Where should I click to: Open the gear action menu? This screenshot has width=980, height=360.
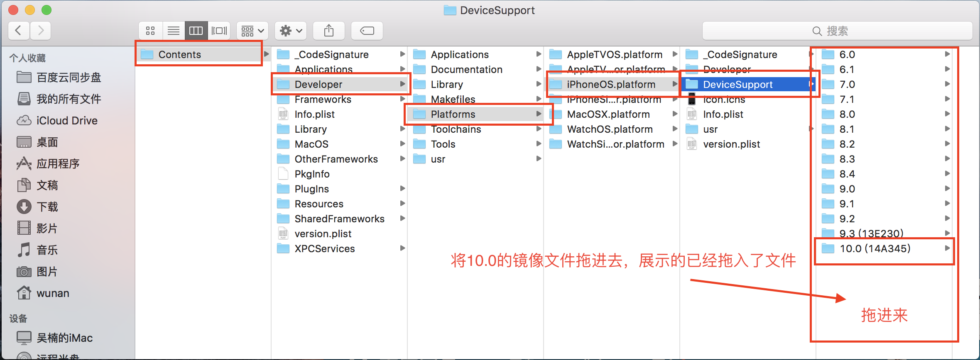tap(291, 31)
